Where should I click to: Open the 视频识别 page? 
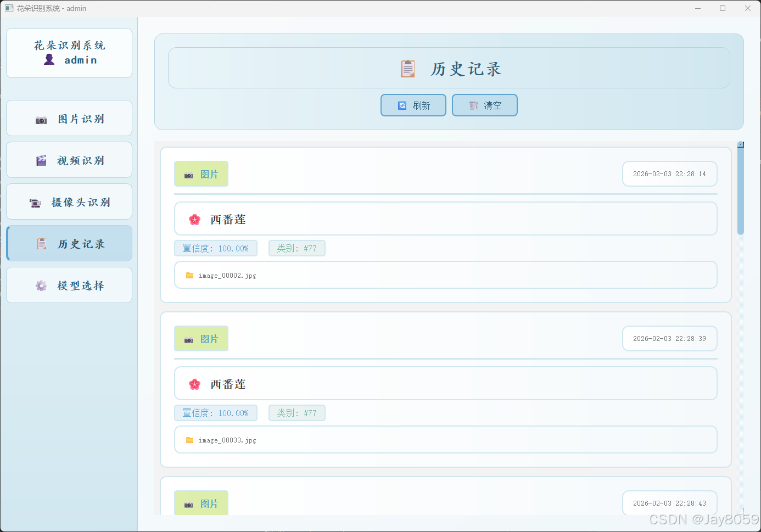[69, 160]
